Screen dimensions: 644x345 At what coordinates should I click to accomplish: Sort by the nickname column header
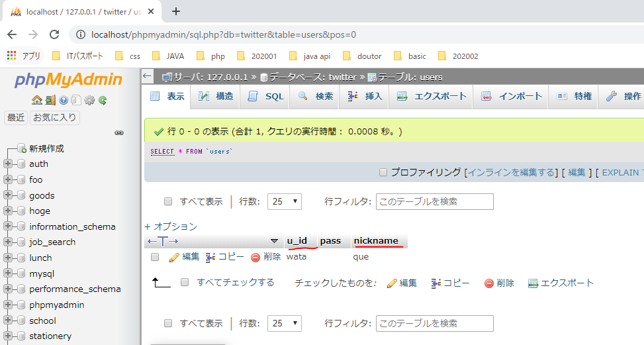click(x=376, y=240)
